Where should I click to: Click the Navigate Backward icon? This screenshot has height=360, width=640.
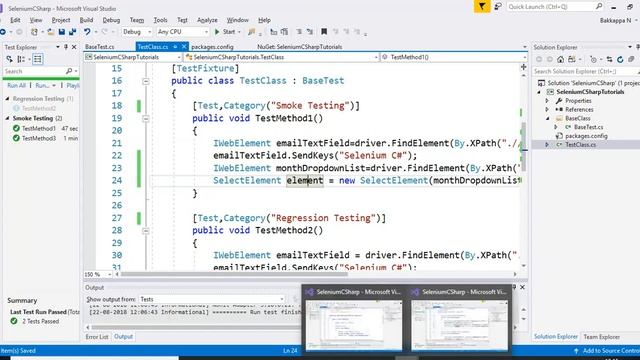pyautogui.click(x=3, y=31)
